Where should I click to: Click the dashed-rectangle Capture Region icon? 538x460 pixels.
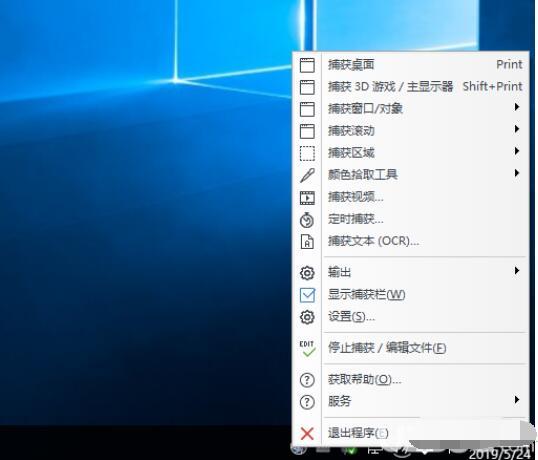307,153
